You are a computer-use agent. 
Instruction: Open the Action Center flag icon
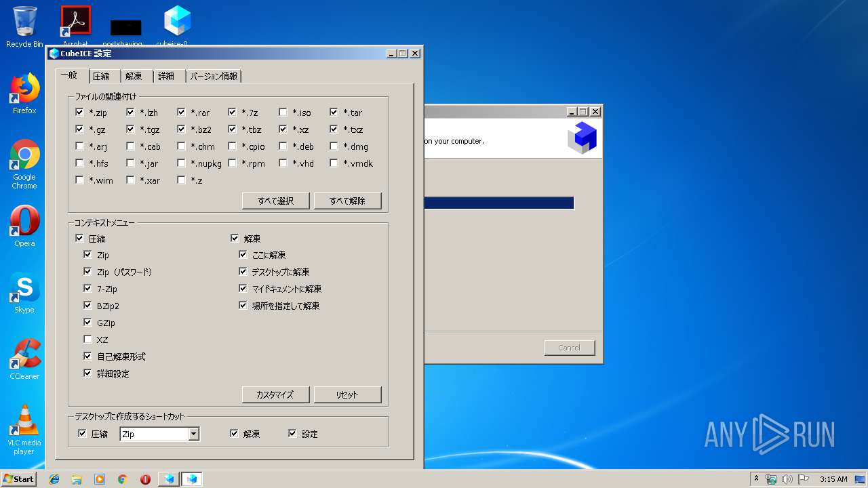[x=804, y=479]
